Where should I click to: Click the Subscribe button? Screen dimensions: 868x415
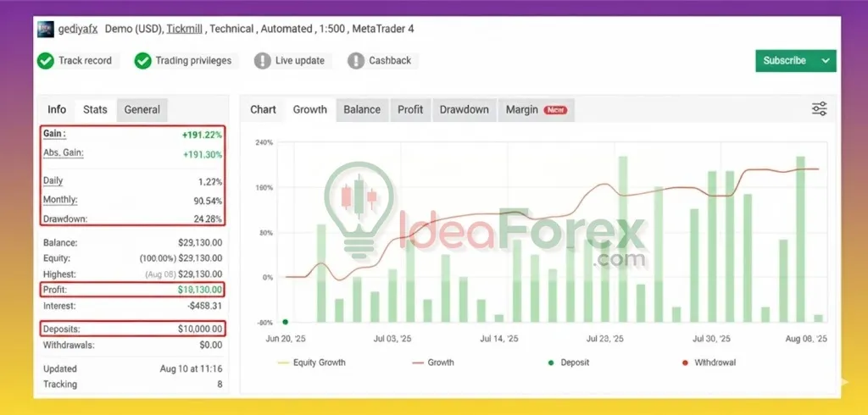(x=785, y=61)
